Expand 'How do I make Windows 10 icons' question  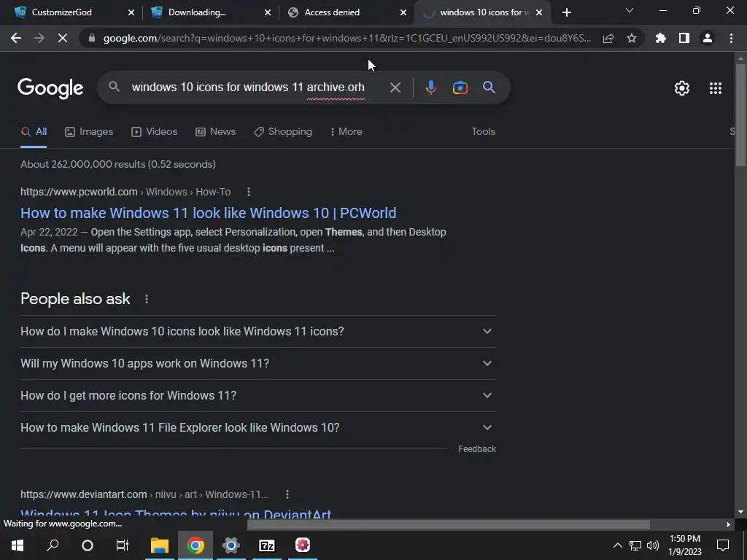click(x=258, y=332)
